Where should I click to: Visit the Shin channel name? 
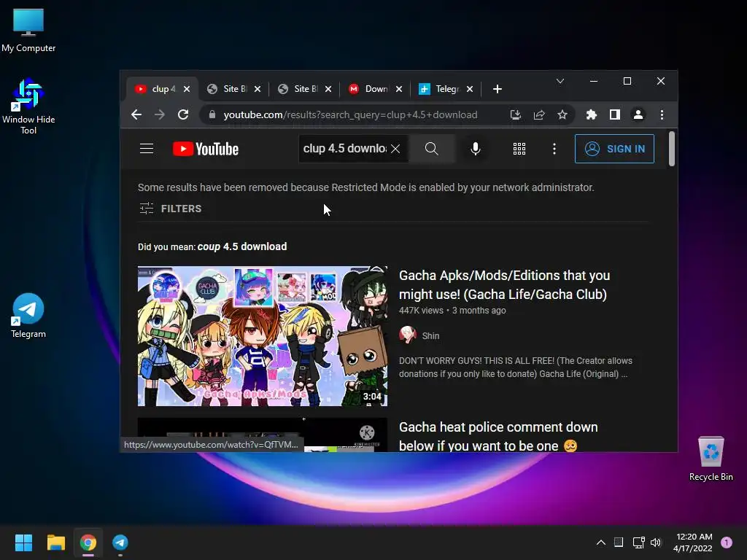click(x=430, y=335)
